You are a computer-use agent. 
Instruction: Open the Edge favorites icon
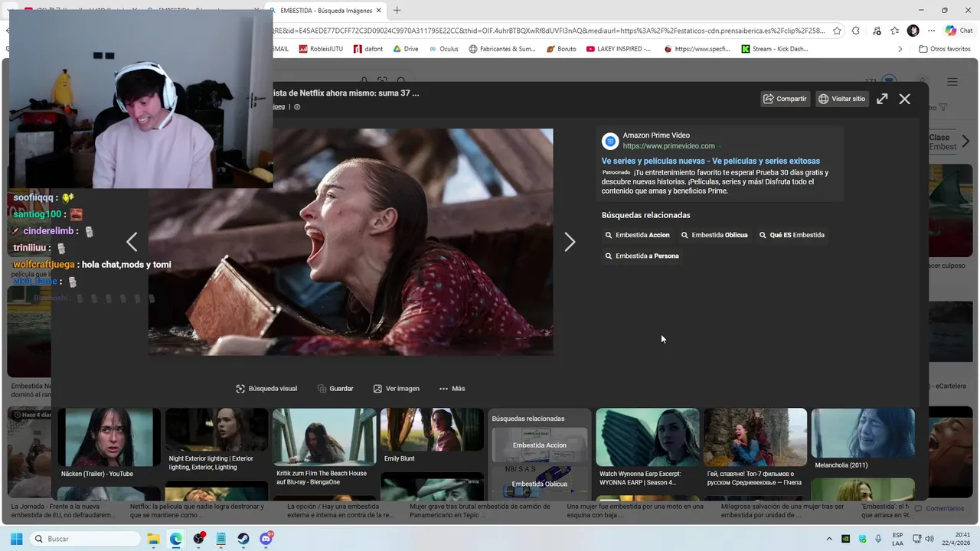895,31
